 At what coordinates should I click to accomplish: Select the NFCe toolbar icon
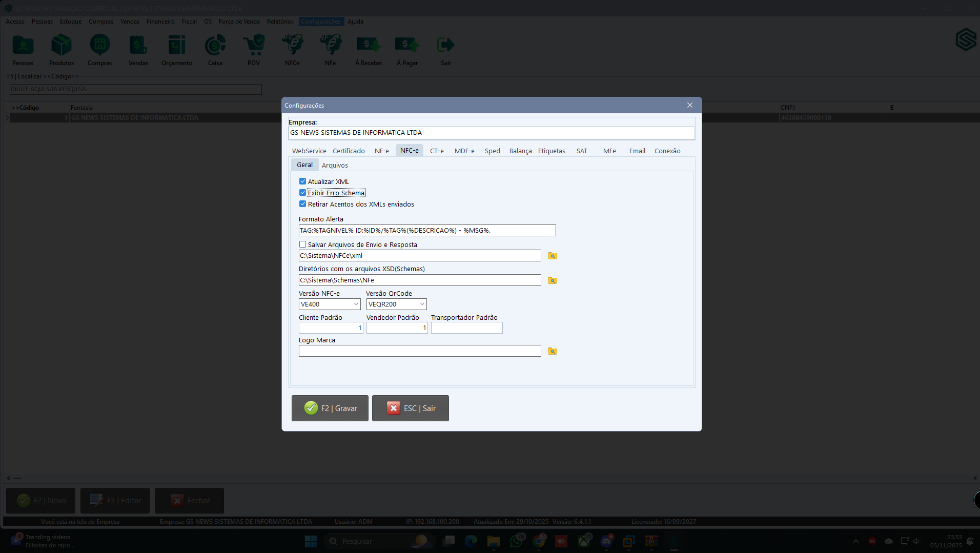[x=292, y=49]
